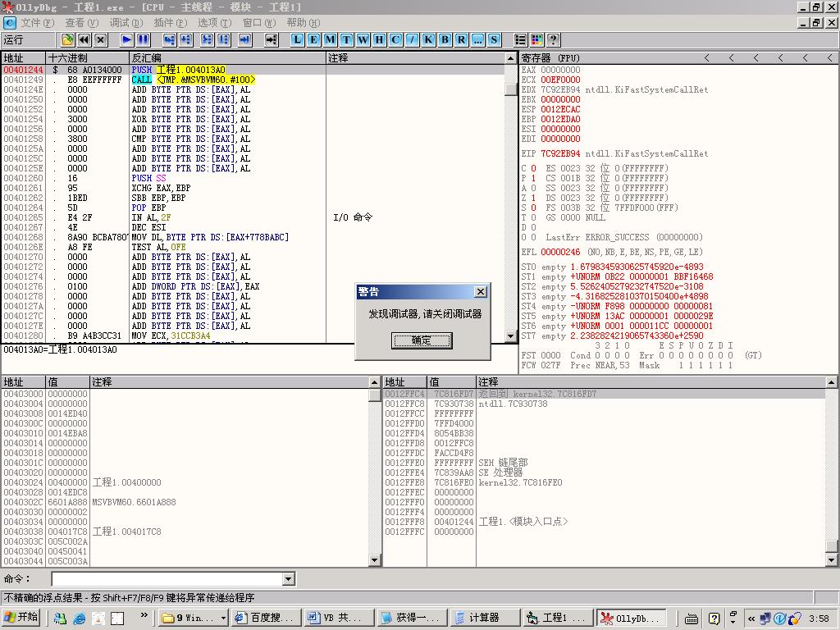Open Memory map with M button
Screen dimensions: 840x630
tap(330, 39)
